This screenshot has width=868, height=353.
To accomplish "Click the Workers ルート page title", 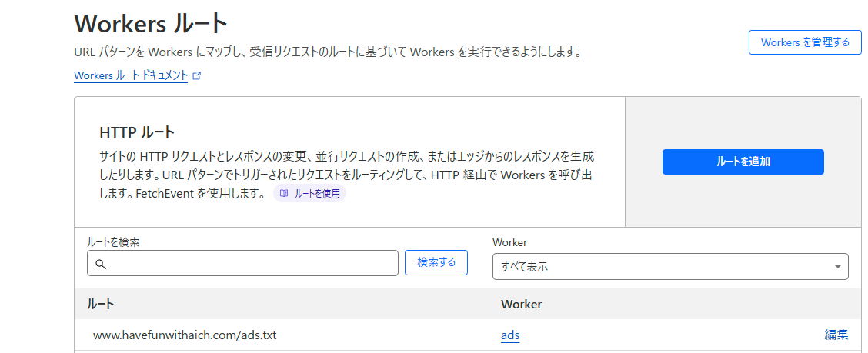I will click(151, 25).
